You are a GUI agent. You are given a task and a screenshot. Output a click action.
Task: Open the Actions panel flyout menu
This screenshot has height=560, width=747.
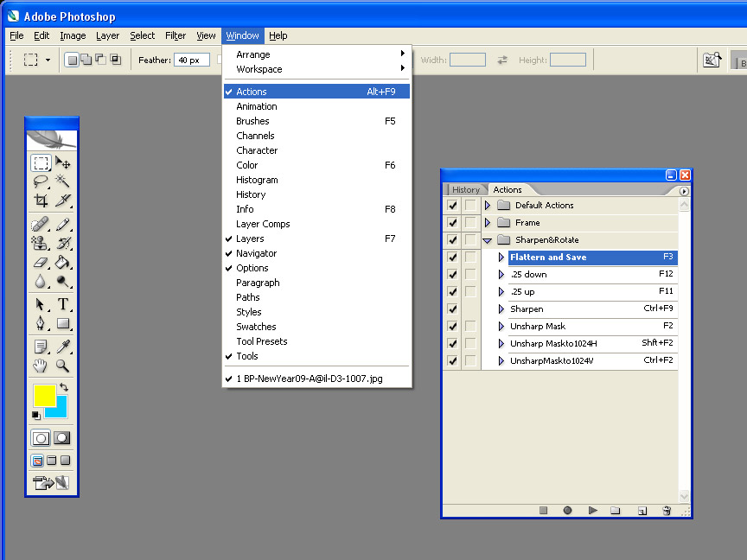pyautogui.click(x=684, y=191)
